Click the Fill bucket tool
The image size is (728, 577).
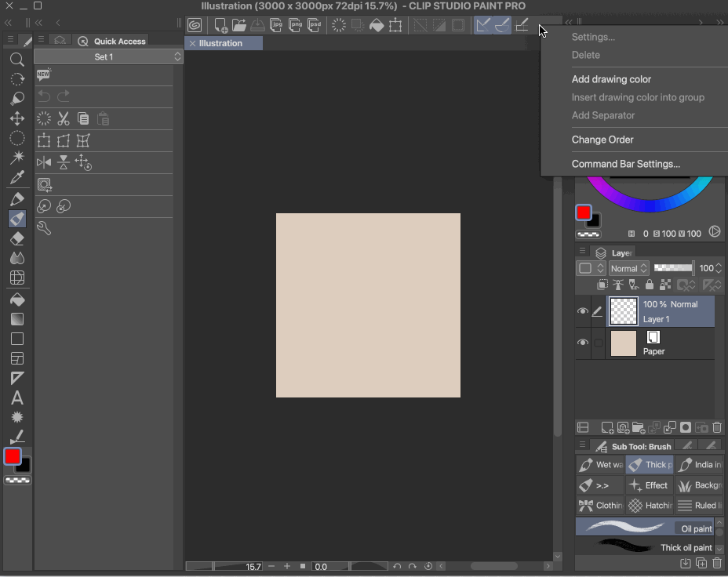(x=16, y=299)
